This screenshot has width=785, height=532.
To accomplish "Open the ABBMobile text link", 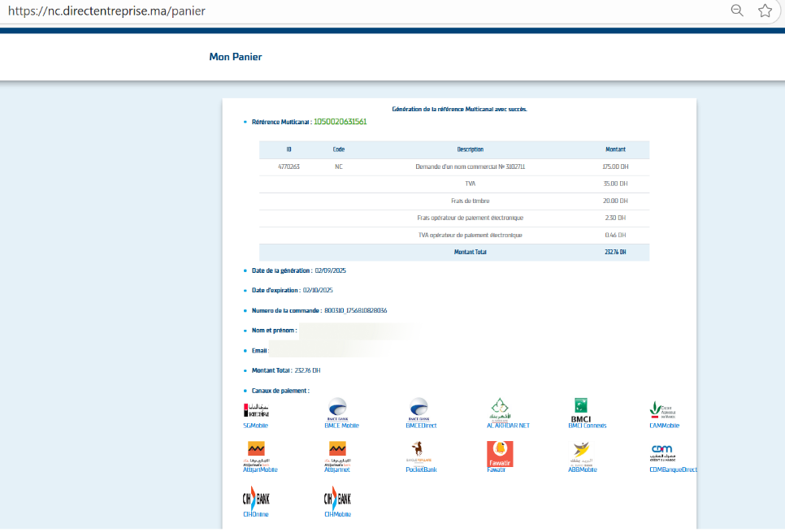I will tap(582, 469).
